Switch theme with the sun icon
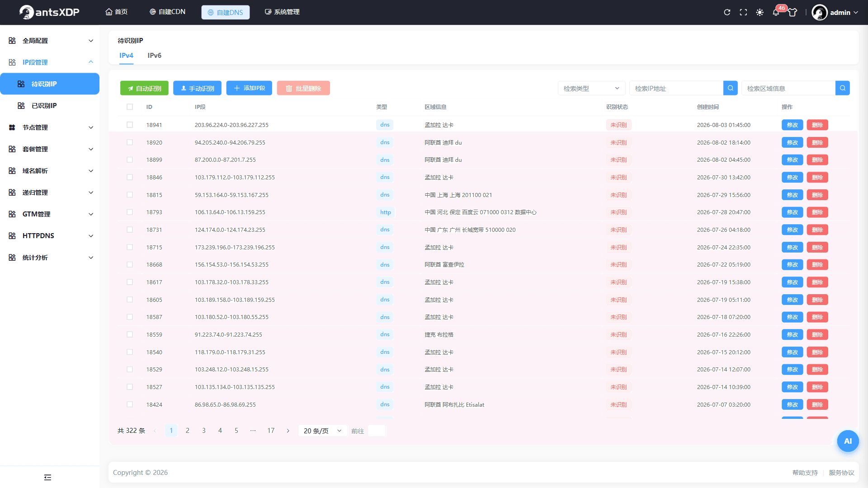Image resolution: width=868 pixels, height=488 pixels. [x=759, y=12]
